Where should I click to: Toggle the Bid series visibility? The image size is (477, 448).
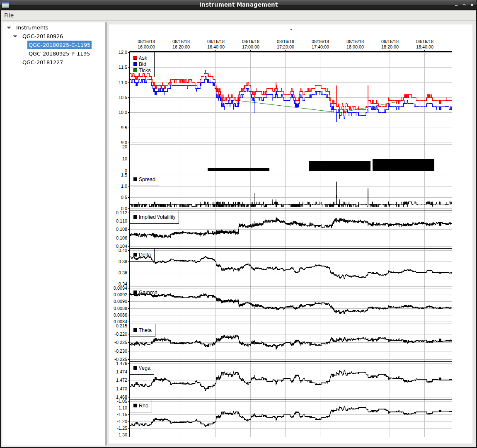click(135, 64)
